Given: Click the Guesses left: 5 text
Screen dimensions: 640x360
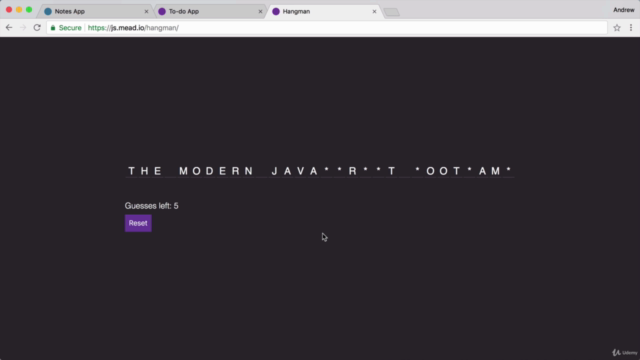Looking at the screenshot, I should pyautogui.click(x=151, y=206).
